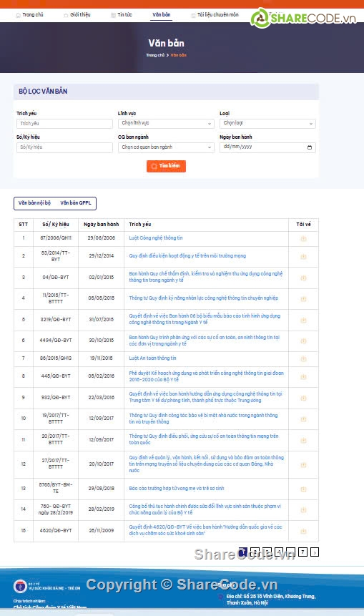The height and width of the screenshot is (616, 364).
Task: Open Công bố thủ tục hành chính link
Action: pos(205,509)
